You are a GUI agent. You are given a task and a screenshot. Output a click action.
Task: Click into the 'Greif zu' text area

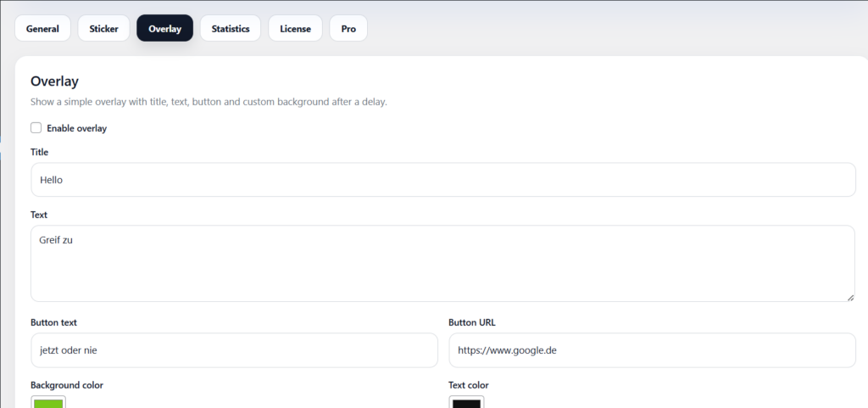(x=442, y=263)
